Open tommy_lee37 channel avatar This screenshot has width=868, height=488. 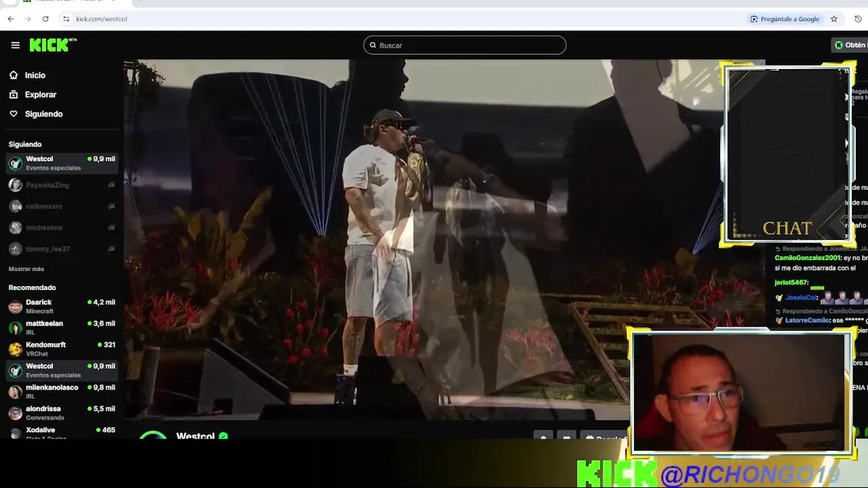15,249
